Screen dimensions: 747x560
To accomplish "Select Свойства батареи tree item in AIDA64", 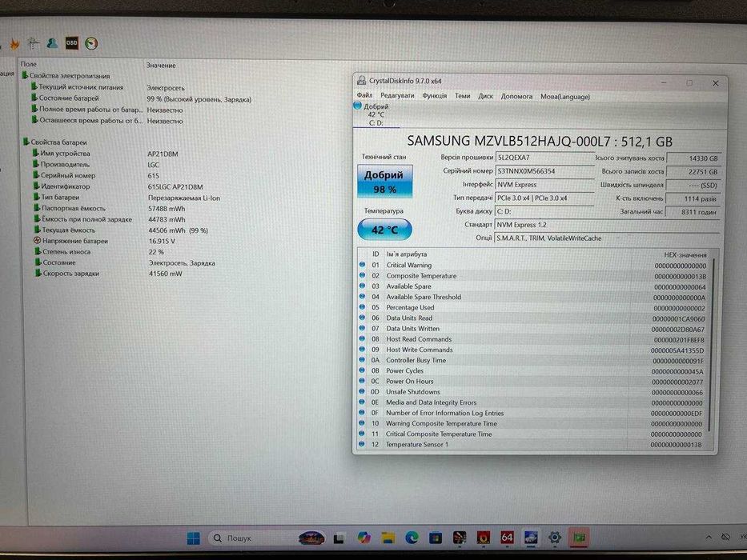I will click(58, 142).
